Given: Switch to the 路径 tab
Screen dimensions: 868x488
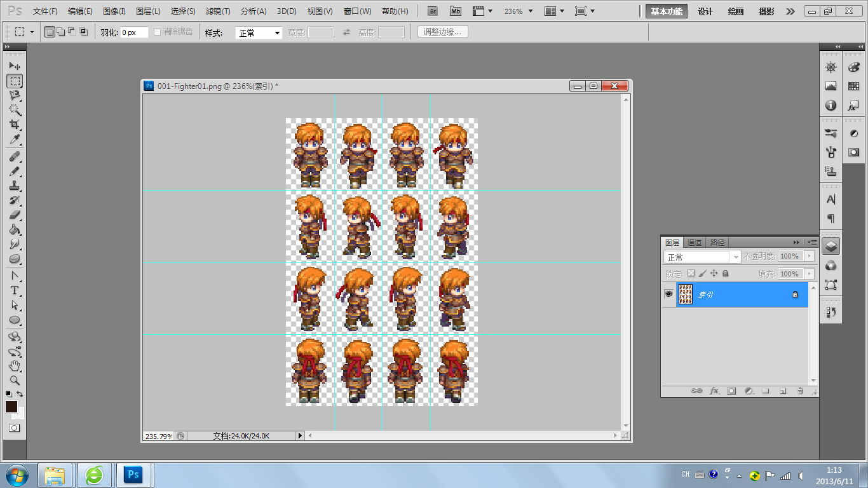Looking at the screenshot, I should point(717,243).
